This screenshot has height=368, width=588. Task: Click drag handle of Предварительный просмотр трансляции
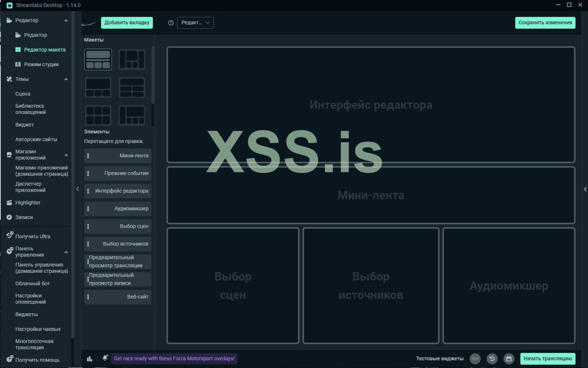(88, 262)
